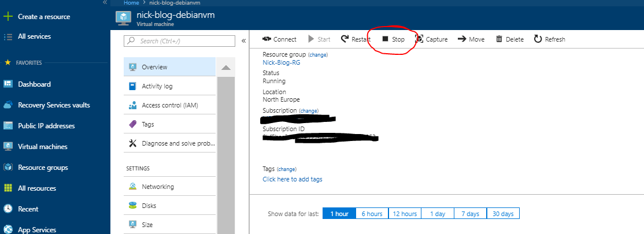Click the Connect toolbar button
Viewport: 644px width, 234px height.
coord(279,39)
